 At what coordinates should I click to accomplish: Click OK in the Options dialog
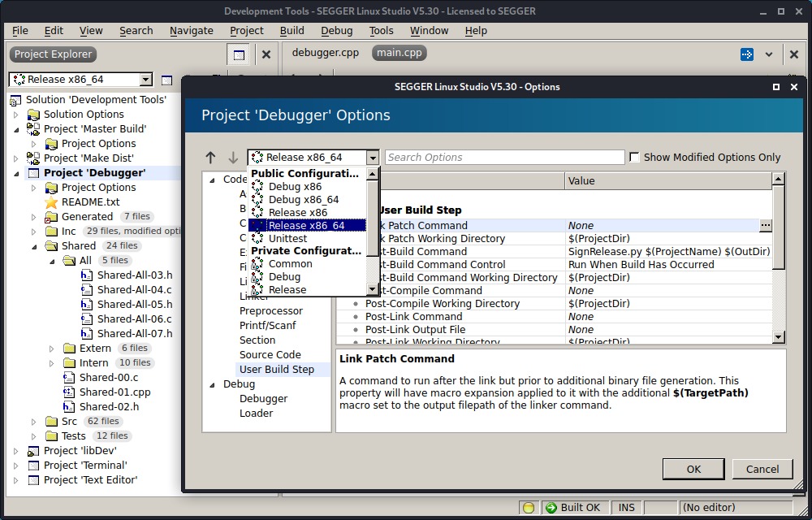[x=693, y=470]
